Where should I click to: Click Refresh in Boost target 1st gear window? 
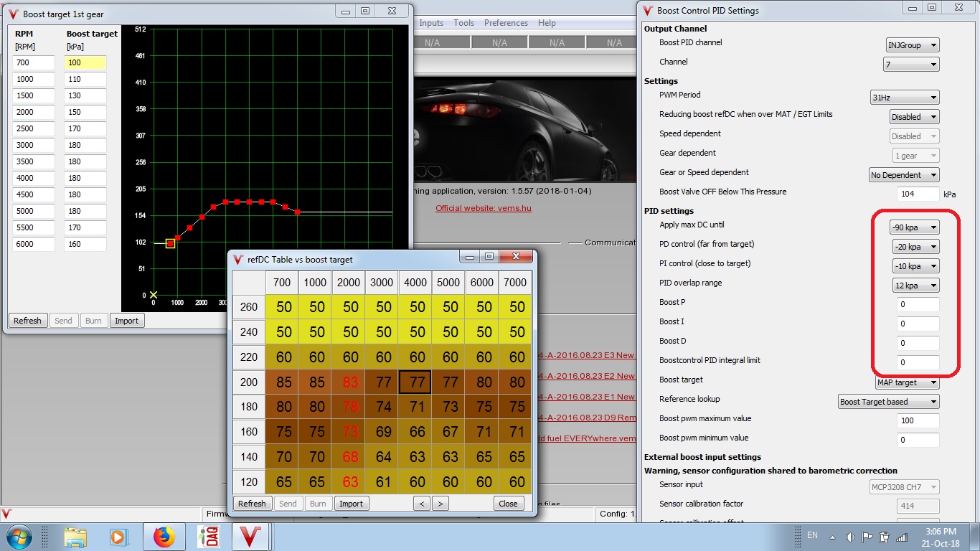[x=27, y=321]
